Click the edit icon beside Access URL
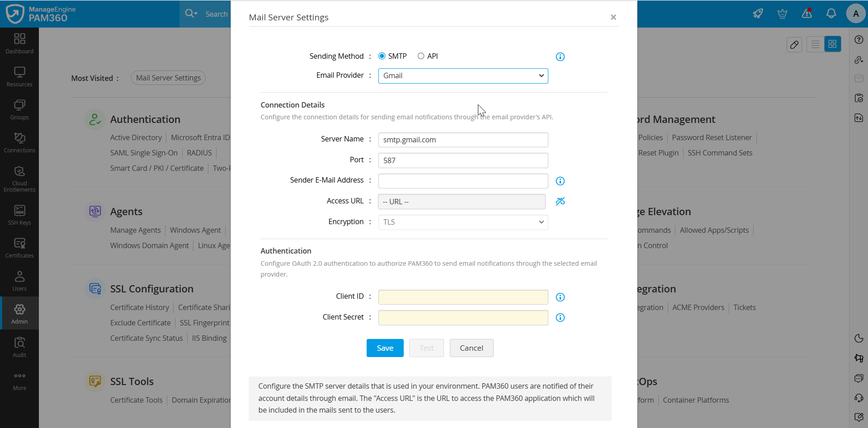 coord(560,201)
